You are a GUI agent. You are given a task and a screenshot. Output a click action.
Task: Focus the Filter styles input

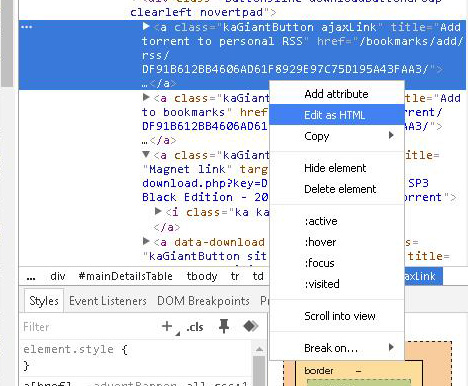tap(88, 327)
